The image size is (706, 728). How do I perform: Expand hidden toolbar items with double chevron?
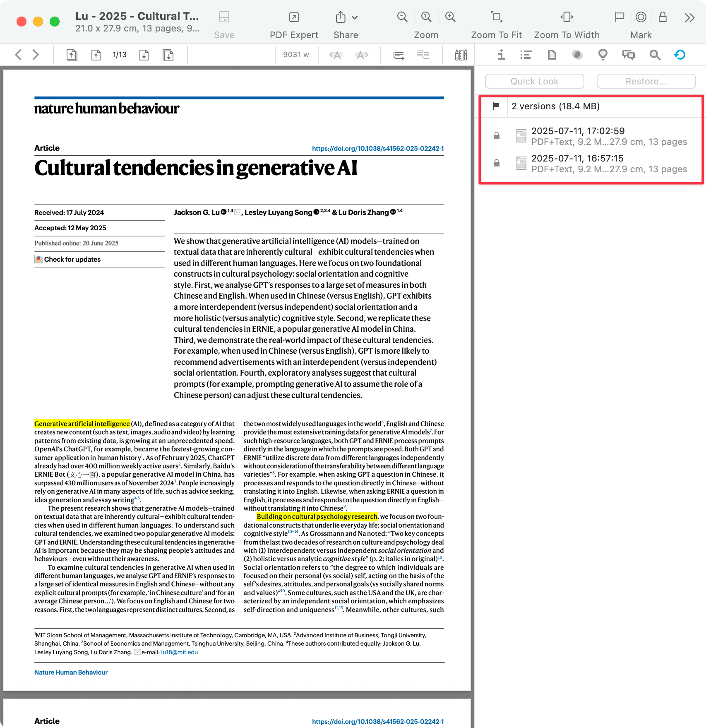click(689, 17)
